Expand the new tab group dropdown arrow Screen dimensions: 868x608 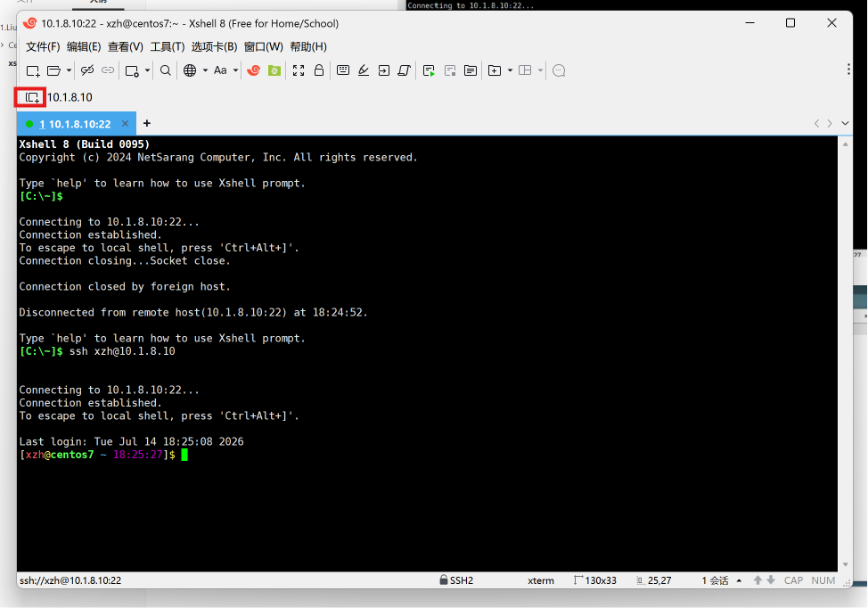pyautogui.click(x=510, y=70)
